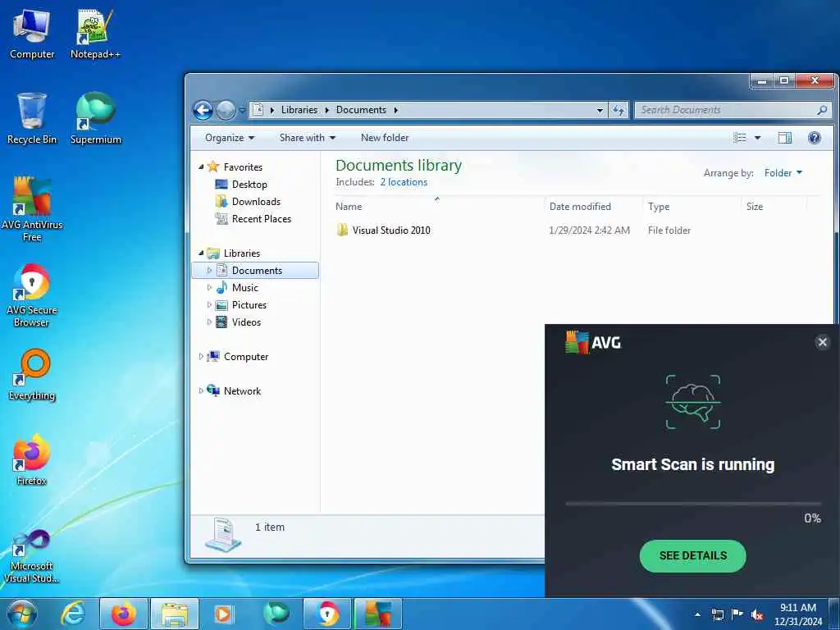Sort by the Type column header
The height and width of the screenshot is (630, 840).
pyautogui.click(x=692, y=206)
